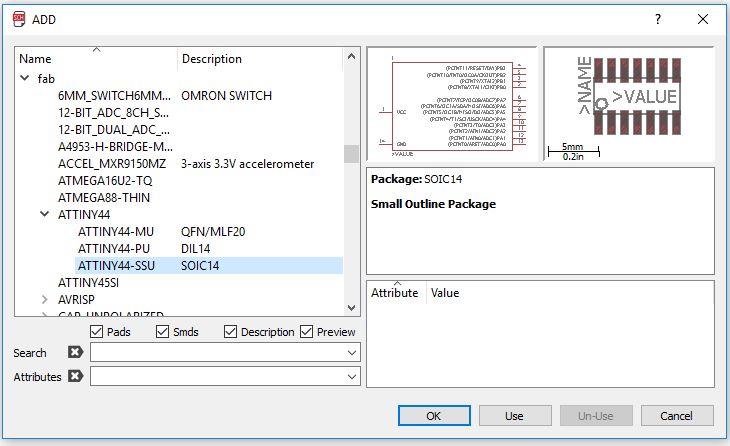The image size is (730, 446).
Task: Click the scroll-up arrow of the device list
Action: 351,57
